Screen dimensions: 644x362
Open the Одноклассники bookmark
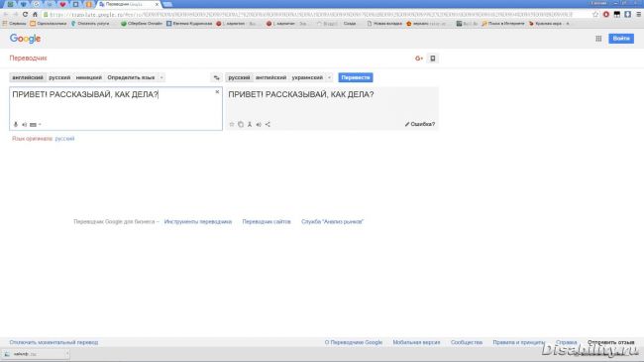point(49,24)
